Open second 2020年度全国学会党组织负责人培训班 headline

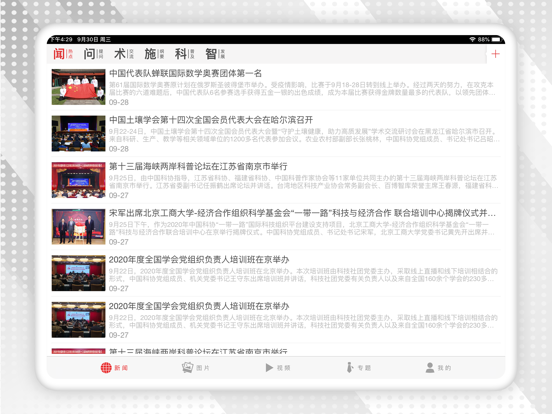point(199,306)
